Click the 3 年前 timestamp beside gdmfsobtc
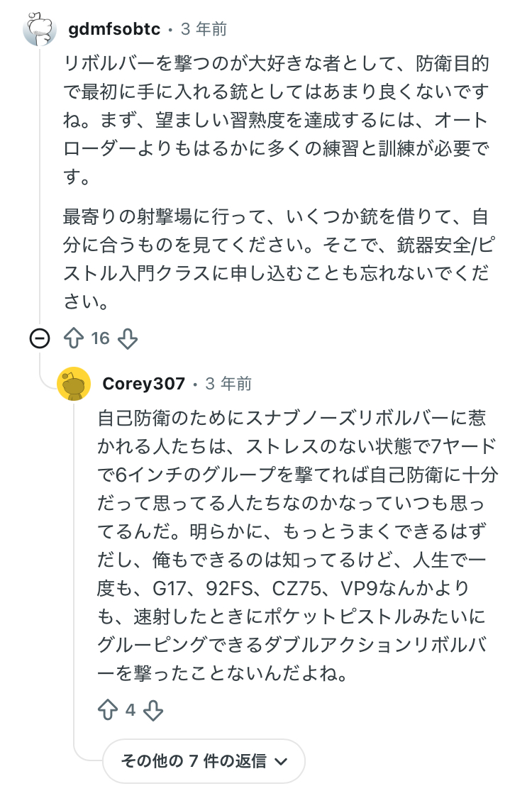Image resolution: width=532 pixels, height=808 pixels. point(204,29)
